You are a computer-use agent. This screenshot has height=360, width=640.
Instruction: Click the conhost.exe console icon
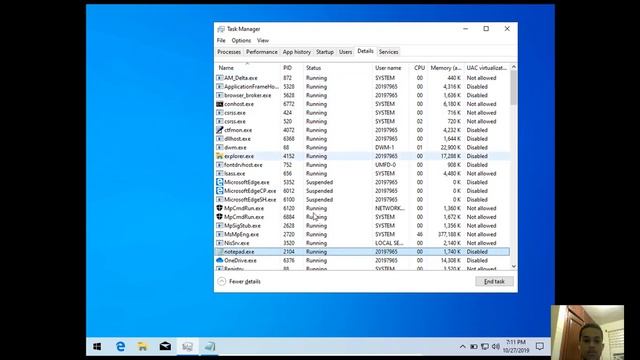[x=220, y=104]
